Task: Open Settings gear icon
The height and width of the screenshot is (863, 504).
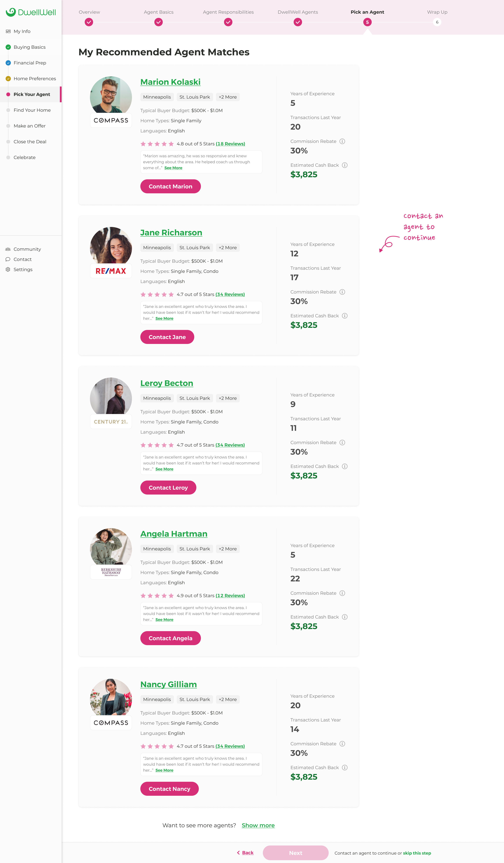Action: (8, 270)
